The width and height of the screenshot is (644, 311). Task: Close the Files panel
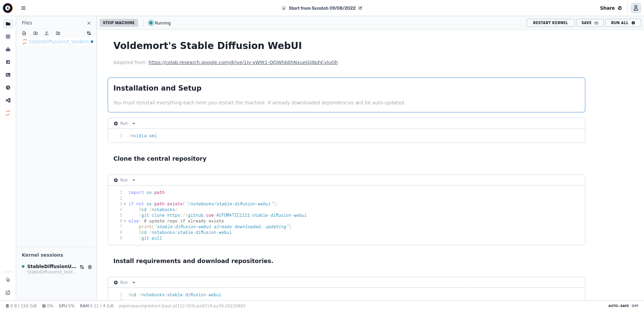click(x=89, y=23)
